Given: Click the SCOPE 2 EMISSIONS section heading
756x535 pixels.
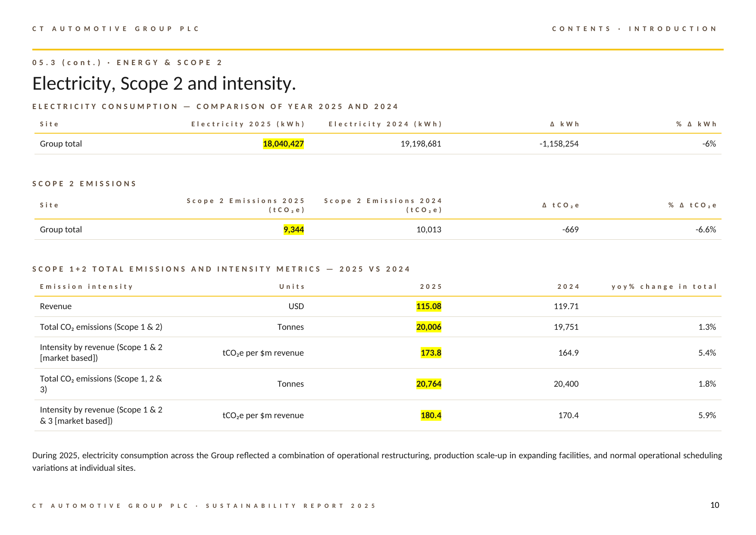Looking at the screenshot, I should coord(84,184).
